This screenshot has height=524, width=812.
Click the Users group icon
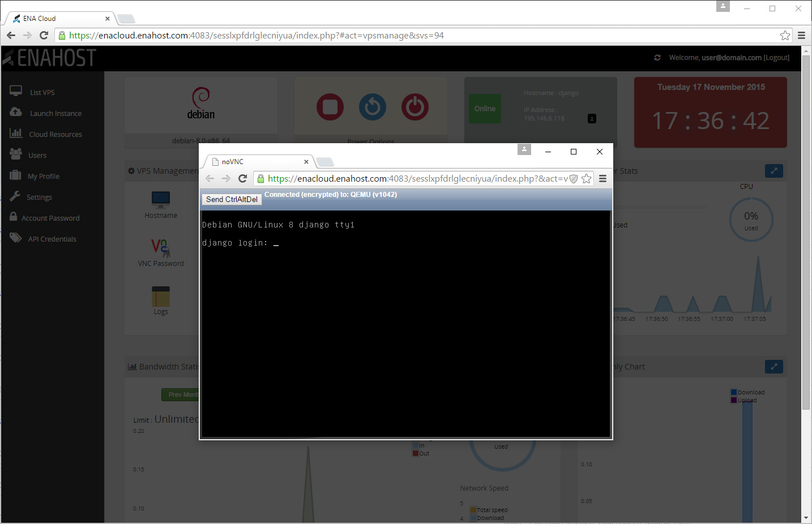[16, 154]
